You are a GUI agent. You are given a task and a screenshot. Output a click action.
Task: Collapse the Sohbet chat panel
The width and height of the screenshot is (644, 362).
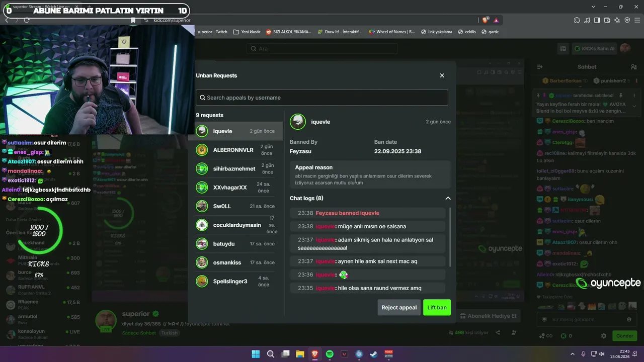(x=540, y=67)
